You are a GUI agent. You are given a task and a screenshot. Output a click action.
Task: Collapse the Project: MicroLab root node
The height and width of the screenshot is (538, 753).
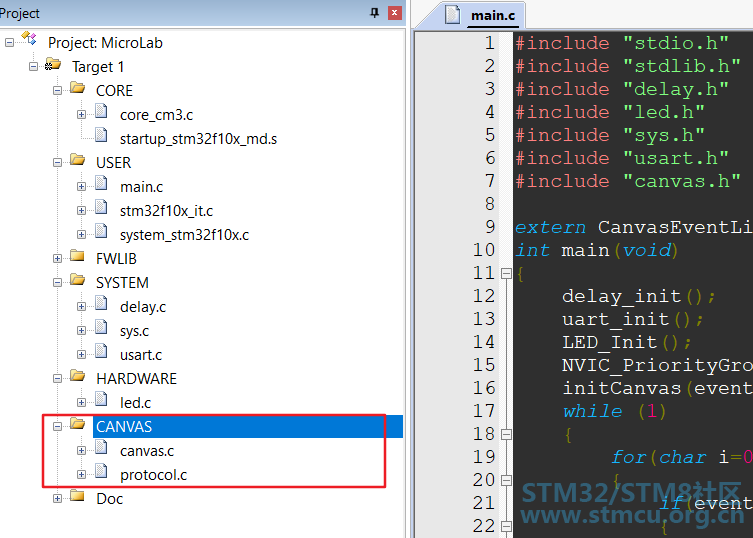[x=9, y=42]
